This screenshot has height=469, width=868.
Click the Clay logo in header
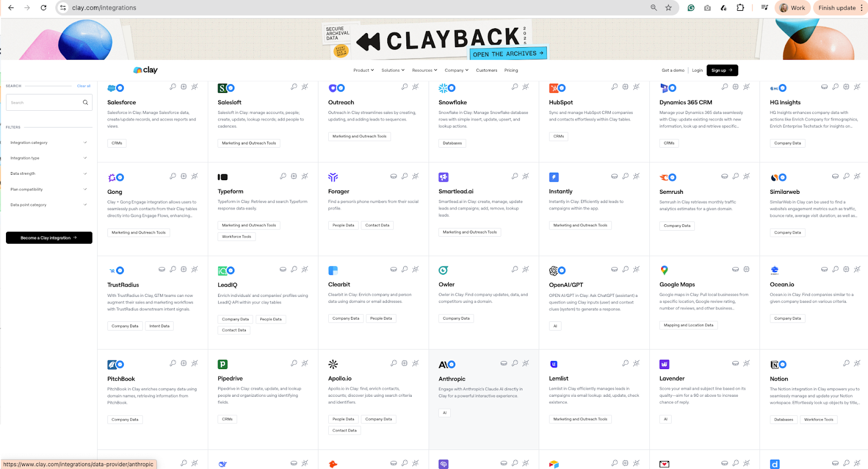(x=145, y=70)
